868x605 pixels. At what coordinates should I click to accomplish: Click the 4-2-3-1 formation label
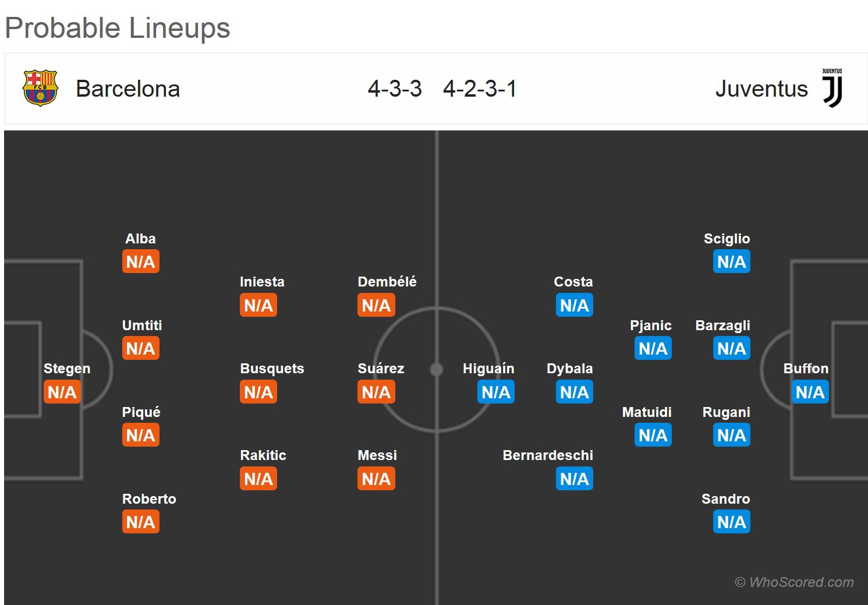[480, 89]
